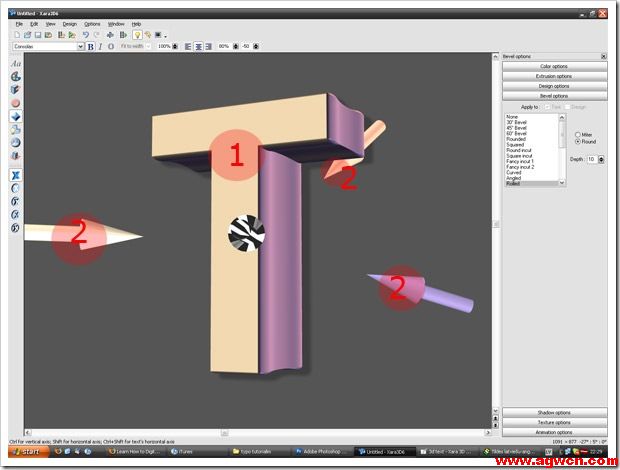Open the shadow options tool icon
Image resolution: width=620 pixels, height=470 pixels.
[15, 129]
